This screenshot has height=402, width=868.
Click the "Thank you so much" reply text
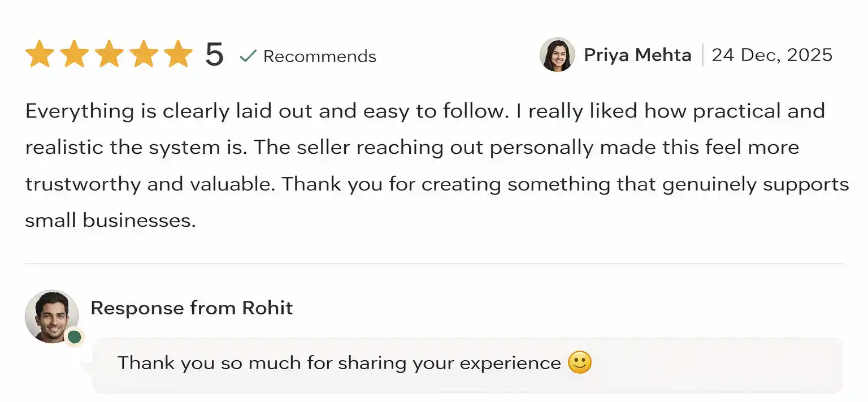tap(338, 363)
